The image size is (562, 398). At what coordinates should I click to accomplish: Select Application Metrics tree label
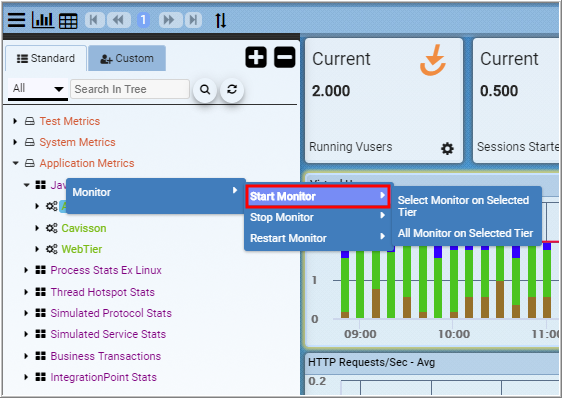(x=87, y=163)
